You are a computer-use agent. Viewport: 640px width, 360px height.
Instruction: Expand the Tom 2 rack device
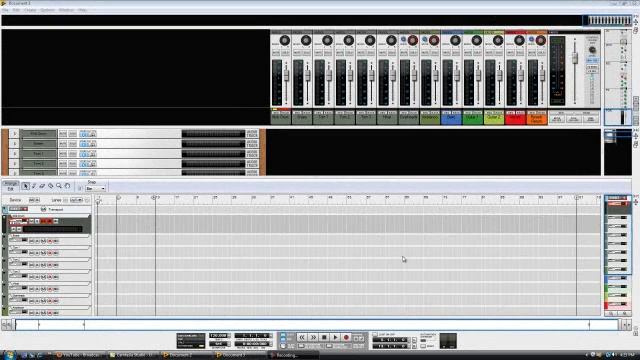click(x=14, y=164)
